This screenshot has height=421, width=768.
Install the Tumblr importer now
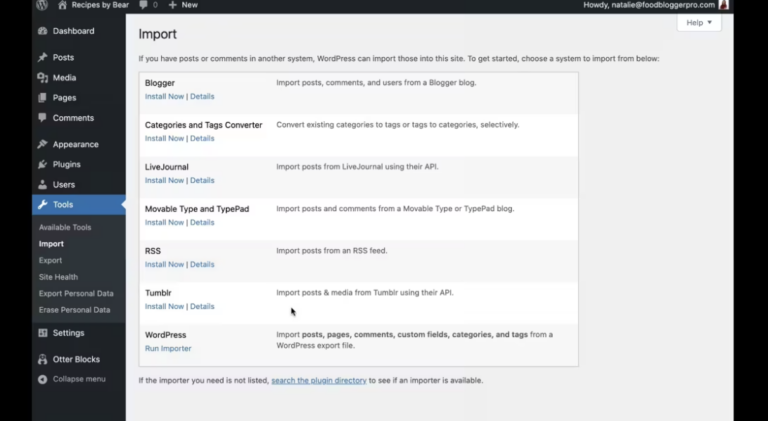coord(164,306)
